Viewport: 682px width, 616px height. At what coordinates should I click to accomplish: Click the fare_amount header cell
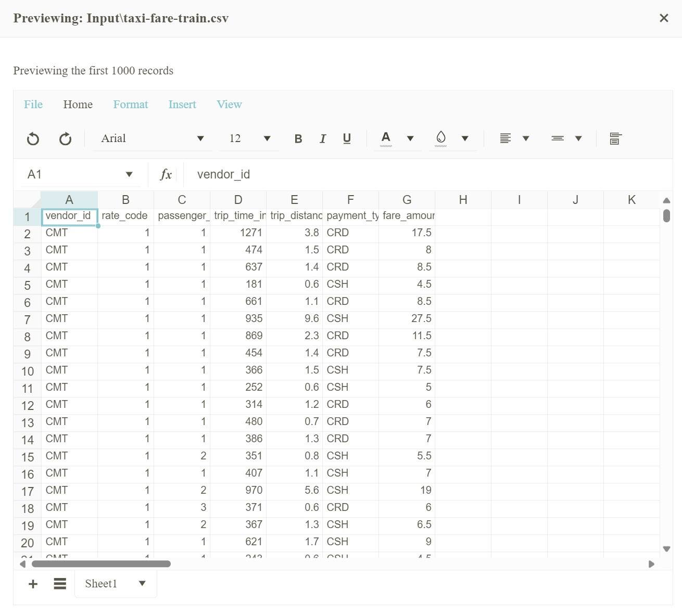tap(407, 216)
